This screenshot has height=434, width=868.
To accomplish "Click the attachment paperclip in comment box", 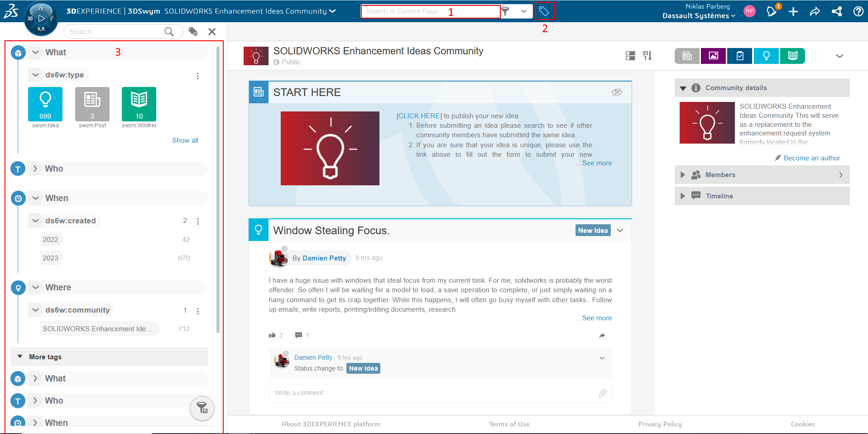I will [x=602, y=393].
